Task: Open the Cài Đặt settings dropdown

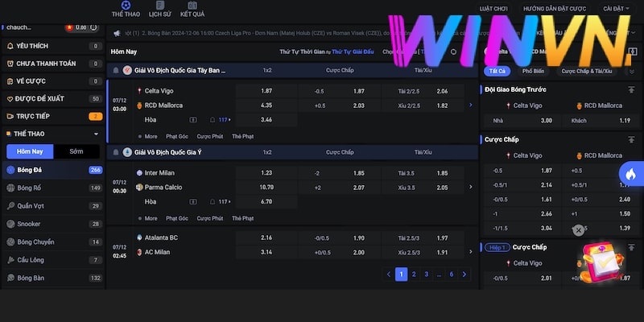Action: (617, 9)
